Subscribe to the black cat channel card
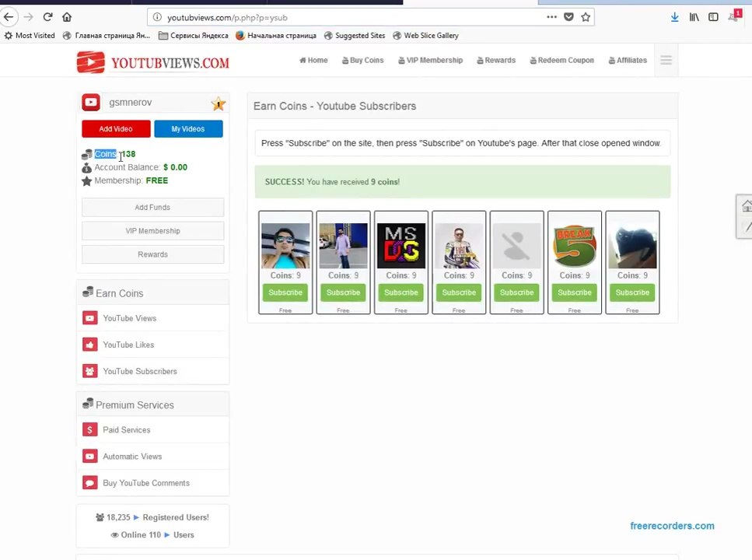The height and width of the screenshot is (560, 752). [x=632, y=292]
